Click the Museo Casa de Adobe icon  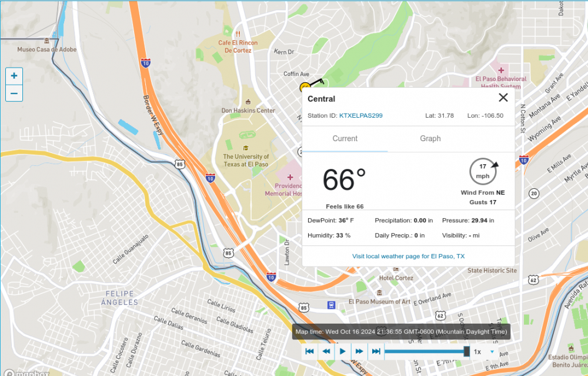tap(46, 41)
